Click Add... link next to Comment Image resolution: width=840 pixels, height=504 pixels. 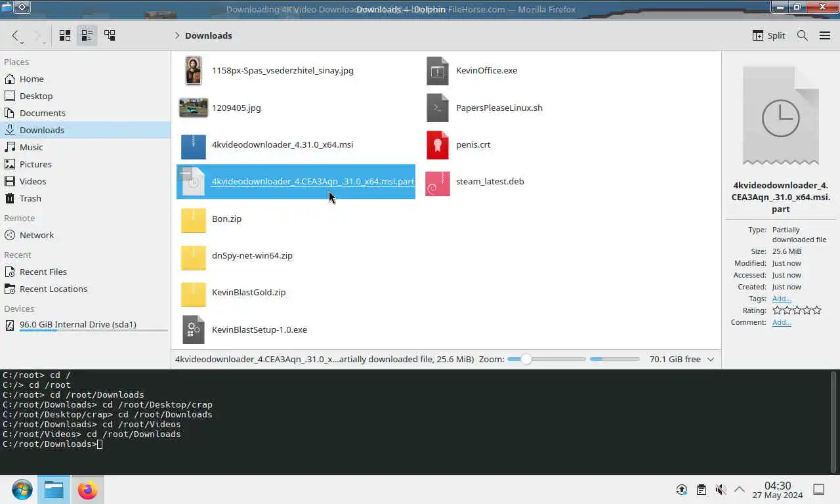click(781, 322)
